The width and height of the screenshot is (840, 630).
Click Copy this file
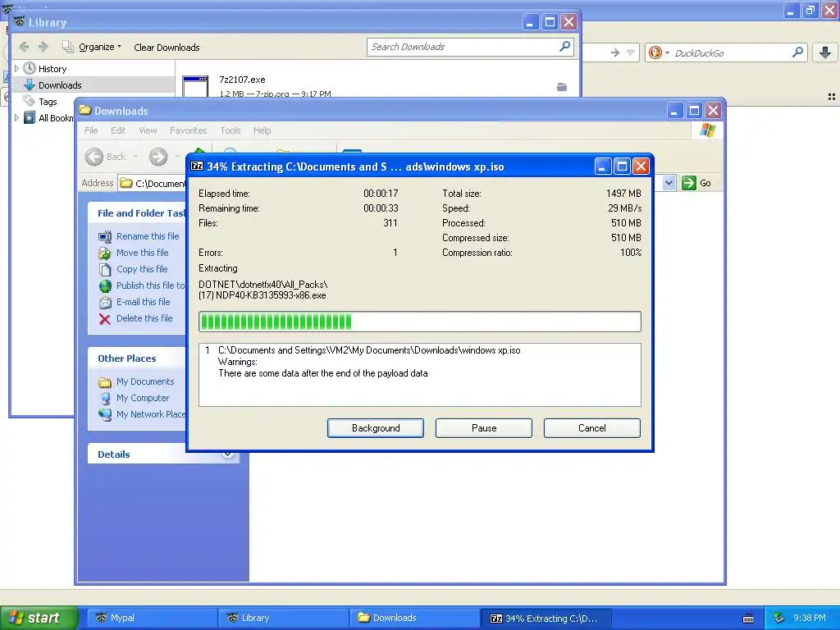[x=142, y=269]
